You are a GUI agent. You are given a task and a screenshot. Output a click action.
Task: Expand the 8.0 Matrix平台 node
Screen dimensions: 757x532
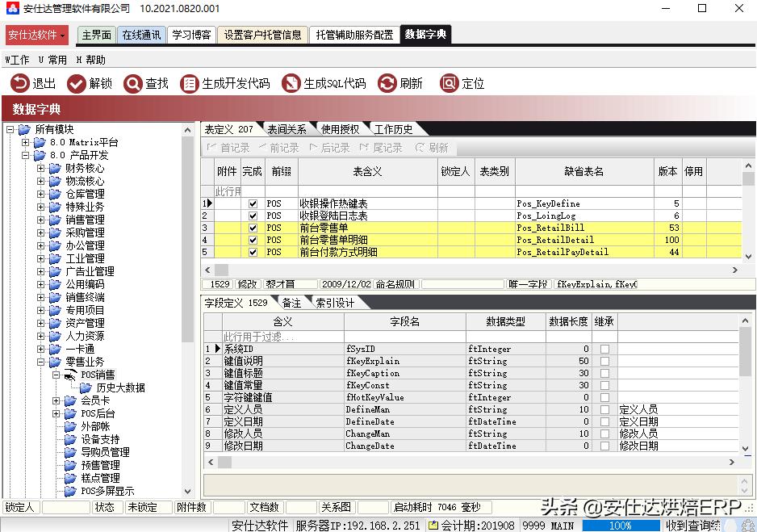click(x=27, y=142)
